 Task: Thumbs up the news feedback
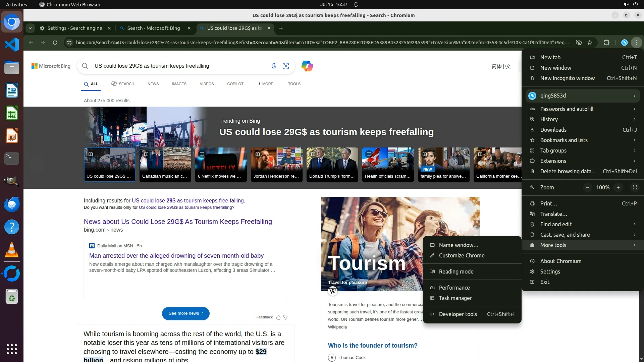coord(278,317)
